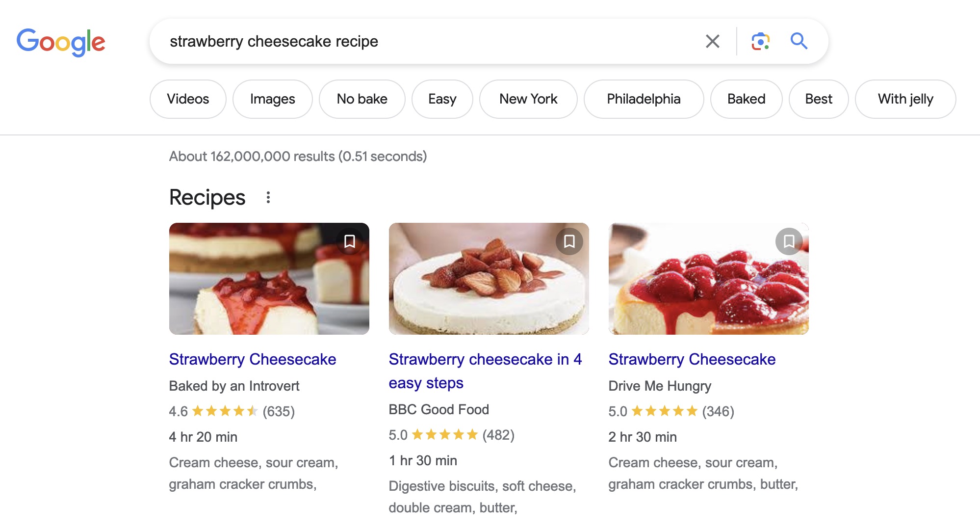Apply the Baked filter chip
This screenshot has width=980, height=531.
pos(746,99)
